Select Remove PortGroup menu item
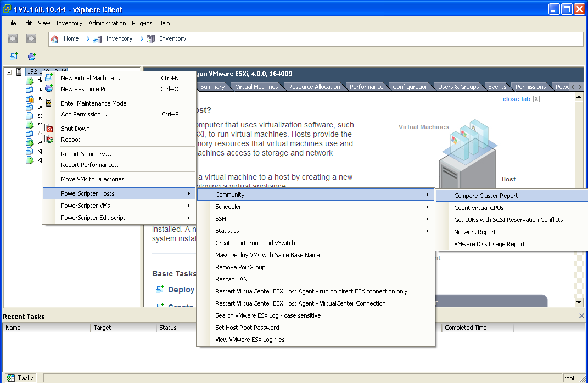 click(316, 267)
